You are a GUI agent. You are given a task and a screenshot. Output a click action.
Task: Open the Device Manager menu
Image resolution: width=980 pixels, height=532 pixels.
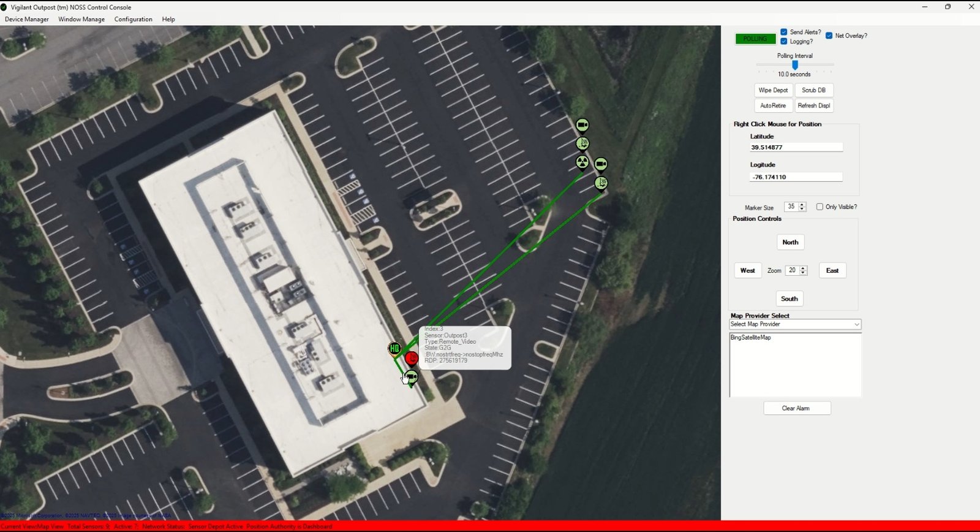point(27,19)
